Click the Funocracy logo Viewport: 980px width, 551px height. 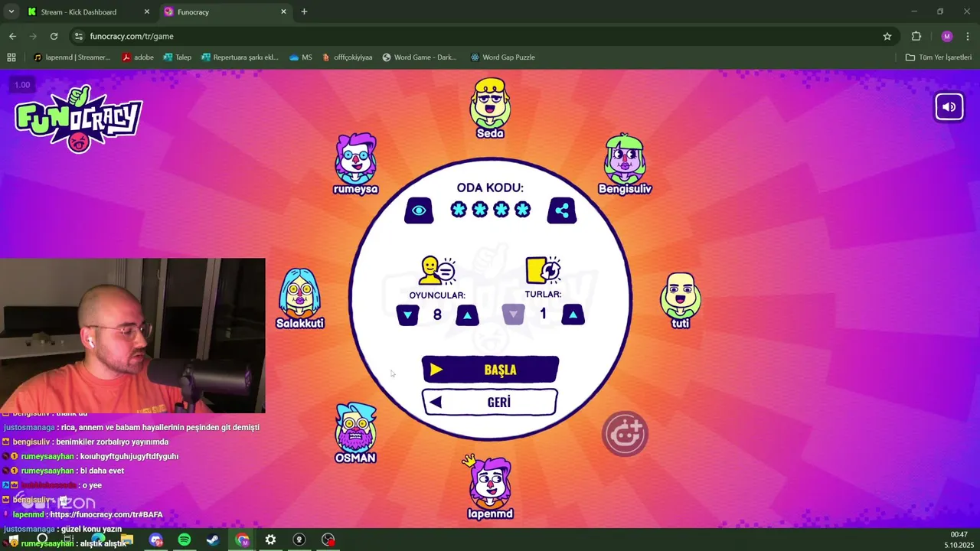coord(79,119)
